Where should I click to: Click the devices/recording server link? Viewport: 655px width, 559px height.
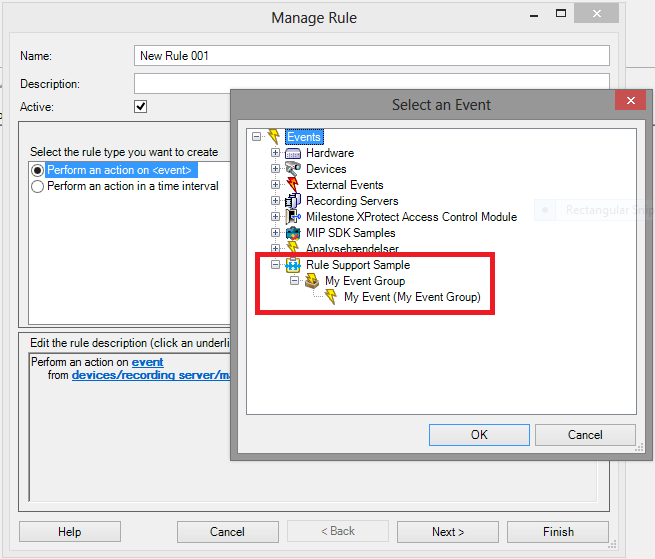point(151,375)
